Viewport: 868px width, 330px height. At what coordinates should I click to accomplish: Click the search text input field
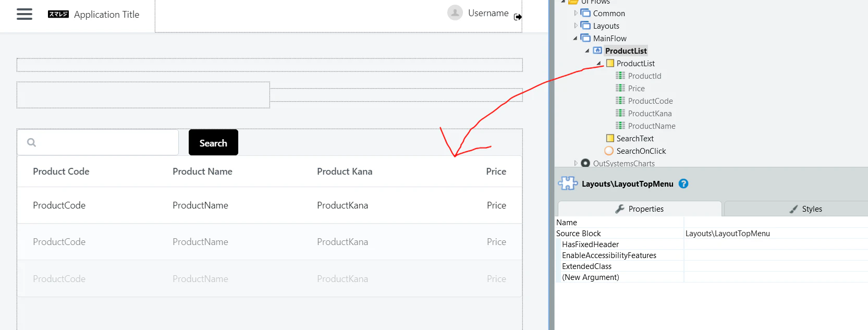point(98,142)
